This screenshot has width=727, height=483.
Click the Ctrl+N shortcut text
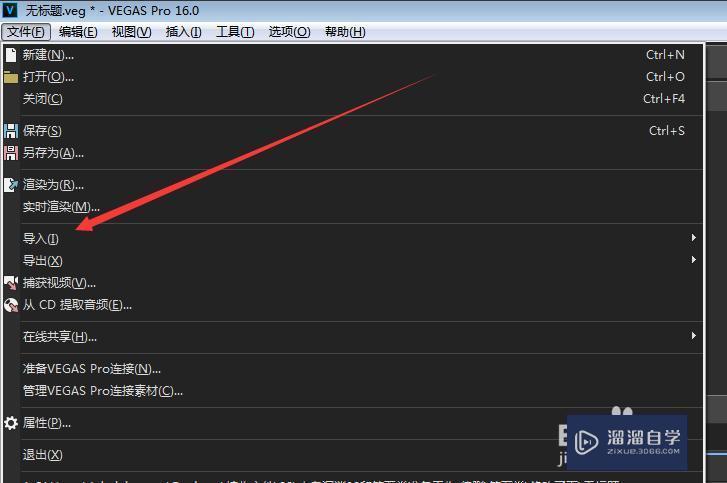coord(665,55)
